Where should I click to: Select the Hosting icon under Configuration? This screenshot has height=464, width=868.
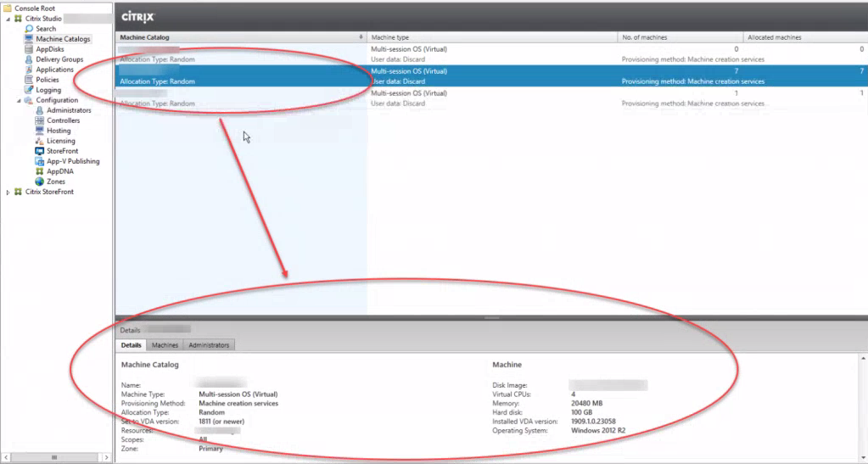tap(40, 131)
